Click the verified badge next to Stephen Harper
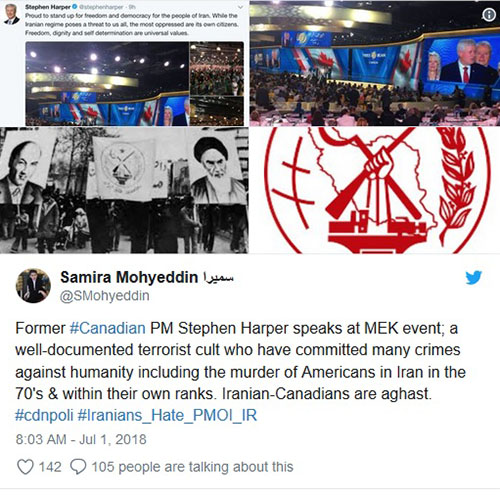Screen dimensions: 500x496 [x=75, y=7]
